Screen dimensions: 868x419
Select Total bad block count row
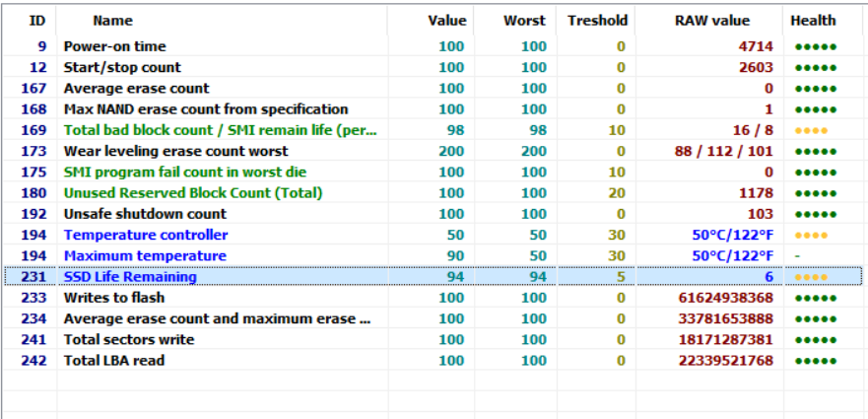click(221, 130)
